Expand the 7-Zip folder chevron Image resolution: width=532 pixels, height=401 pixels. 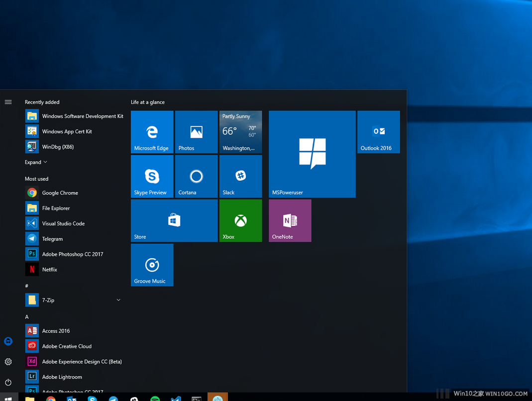pos(118,300)
